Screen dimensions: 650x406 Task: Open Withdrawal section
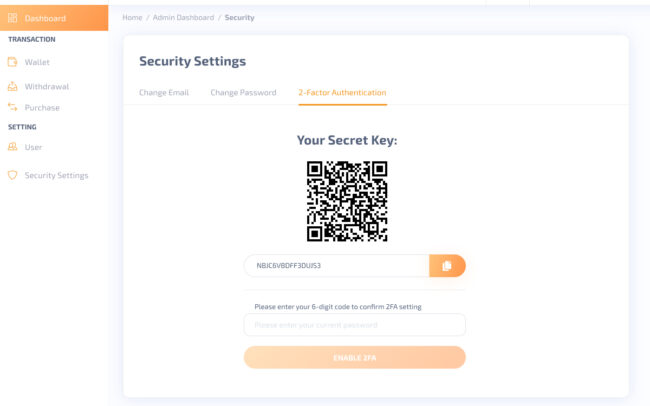(x=47, y=87)
